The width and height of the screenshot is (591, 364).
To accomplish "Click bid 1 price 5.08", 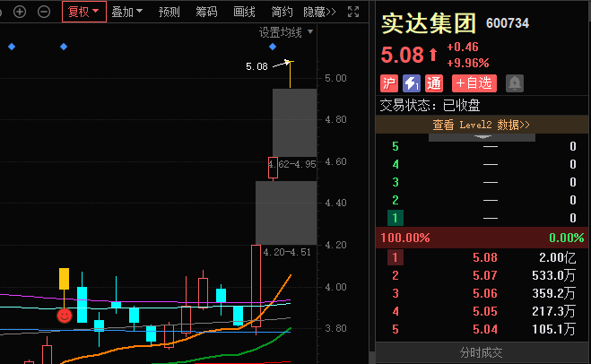I will click(x=484, y=257).
